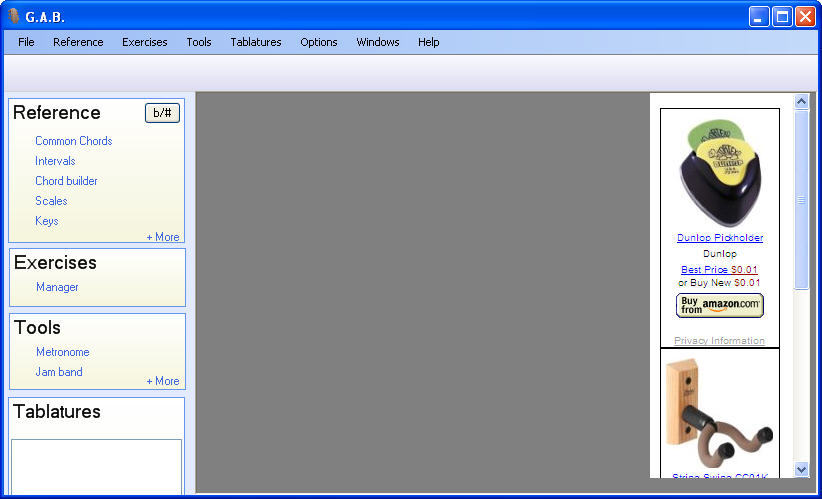Click inside the empty Tablatures list box

click(97, 466)
